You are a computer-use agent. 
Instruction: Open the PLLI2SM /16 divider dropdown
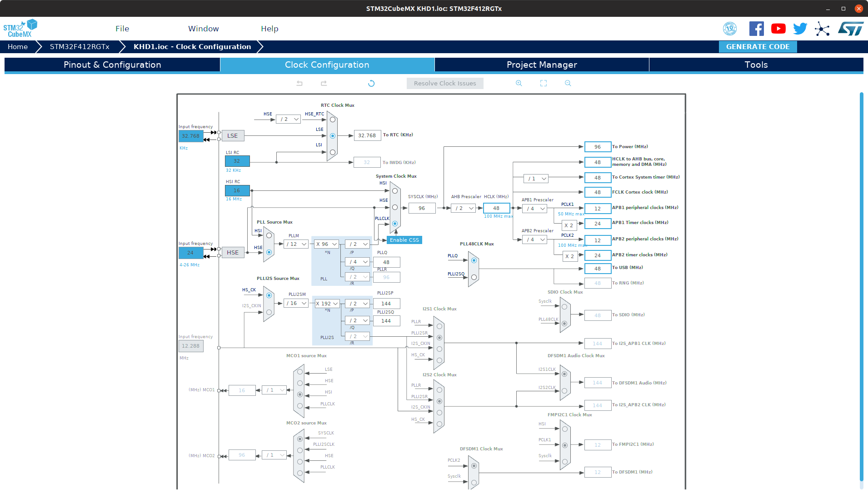(x=296, y=303)
